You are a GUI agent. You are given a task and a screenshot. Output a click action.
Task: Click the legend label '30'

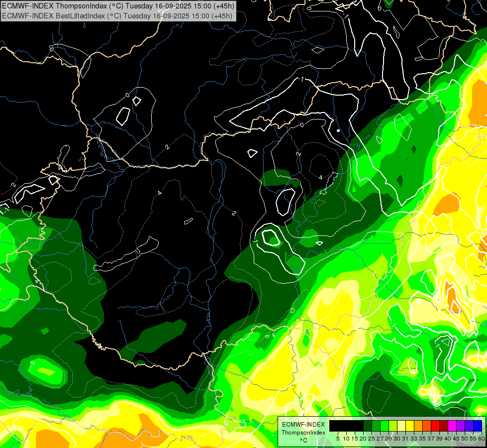(397, 439)
